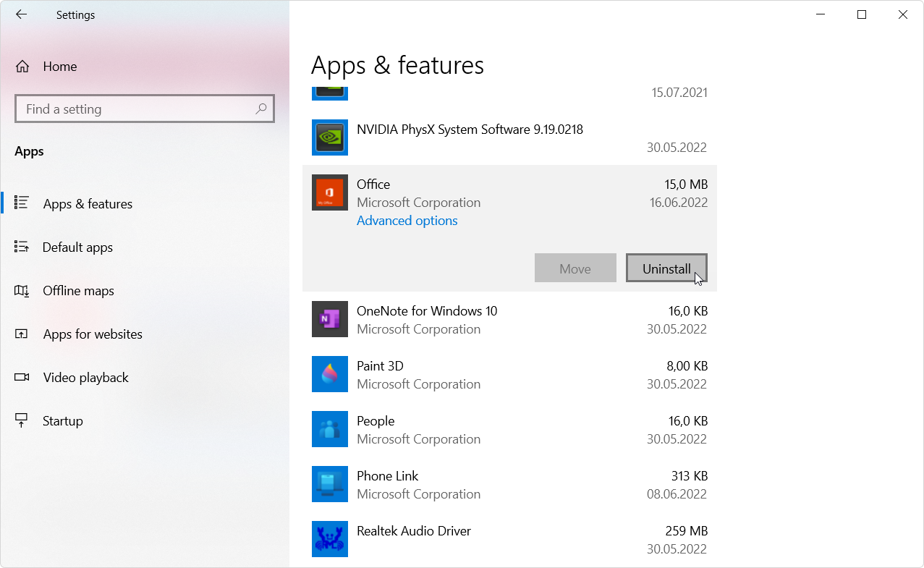Click the Default apps icon

pyautogui.click(x=22, y=247)
